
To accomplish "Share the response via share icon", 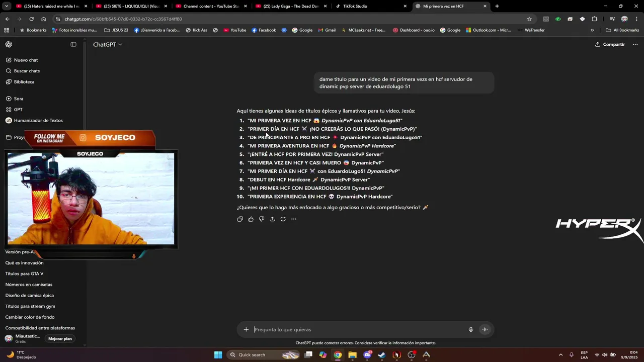I will [x=272, y=219].
